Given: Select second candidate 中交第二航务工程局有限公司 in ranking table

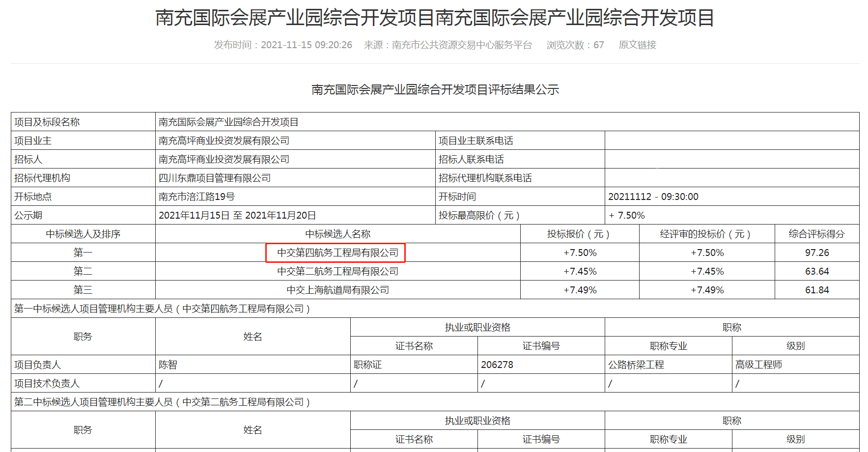Looking at the screenshot, I should click(338, 271).
